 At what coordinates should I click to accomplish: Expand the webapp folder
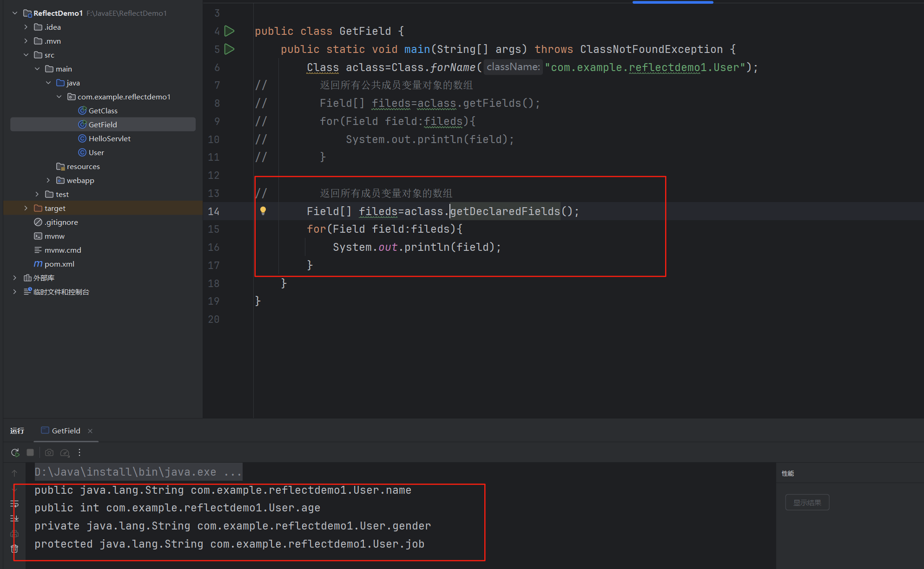pyautogui.click(x=48, y=180)
